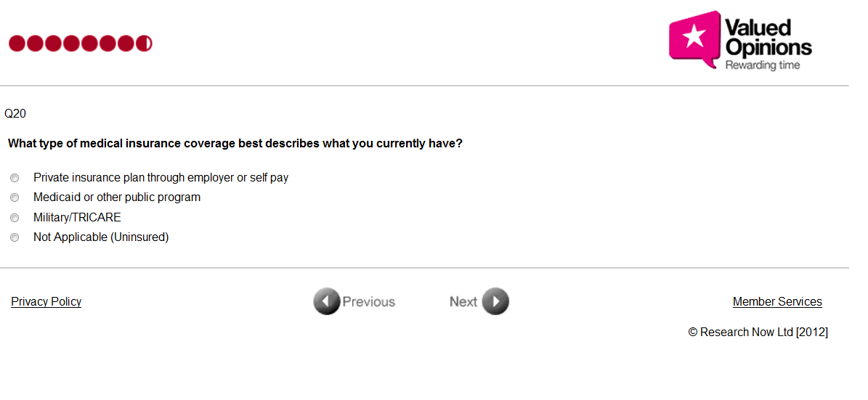868x400 pixels.
Task: Click the "Previous" text label
Action: tap(369, 302)
